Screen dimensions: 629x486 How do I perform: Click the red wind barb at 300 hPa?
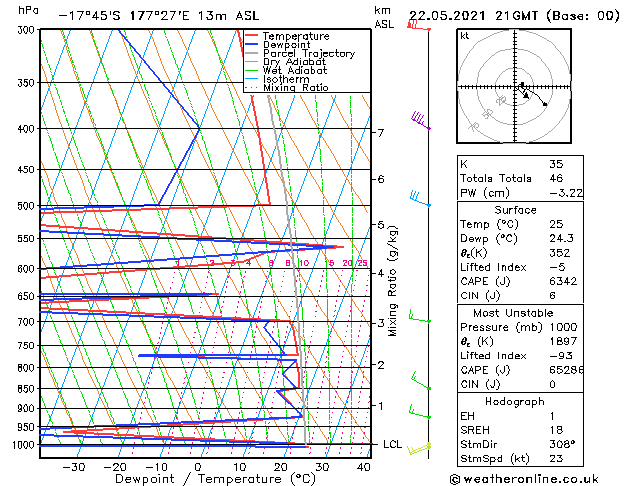[x=419, y=25]
